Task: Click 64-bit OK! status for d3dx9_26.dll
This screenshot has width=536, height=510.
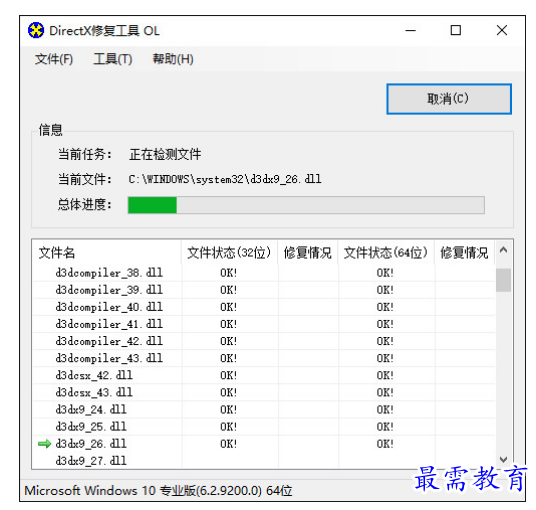Action: coord(385,444)
